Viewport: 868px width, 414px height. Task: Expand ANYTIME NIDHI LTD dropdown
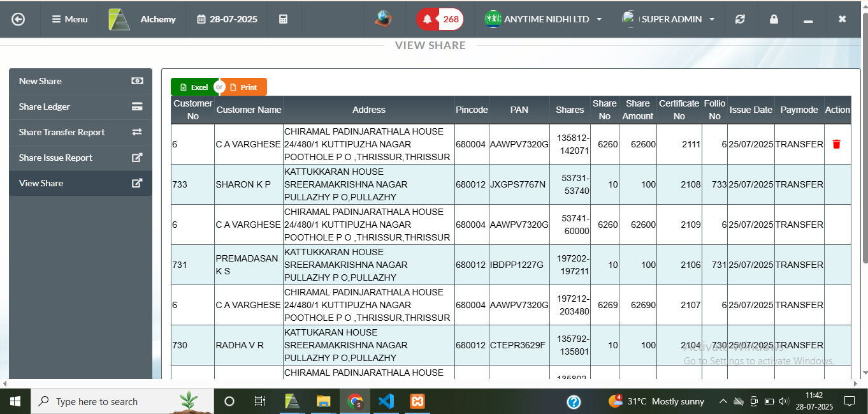pyautogui.click(x=543, y=19)
